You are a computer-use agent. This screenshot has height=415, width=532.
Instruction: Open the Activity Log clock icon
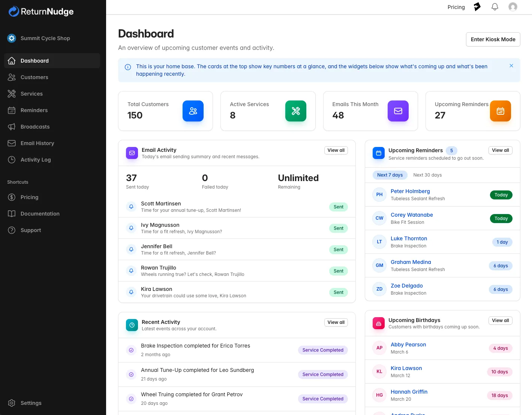11,160
